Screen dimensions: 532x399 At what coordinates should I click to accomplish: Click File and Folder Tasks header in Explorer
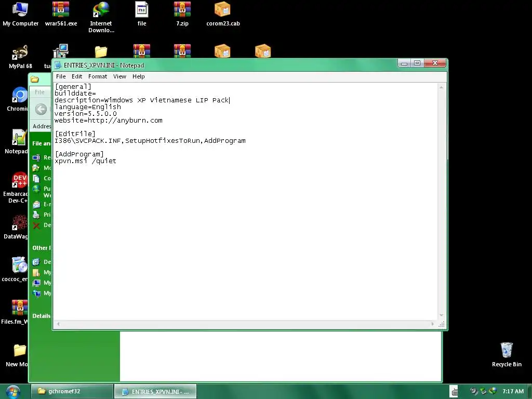[42, 143]
